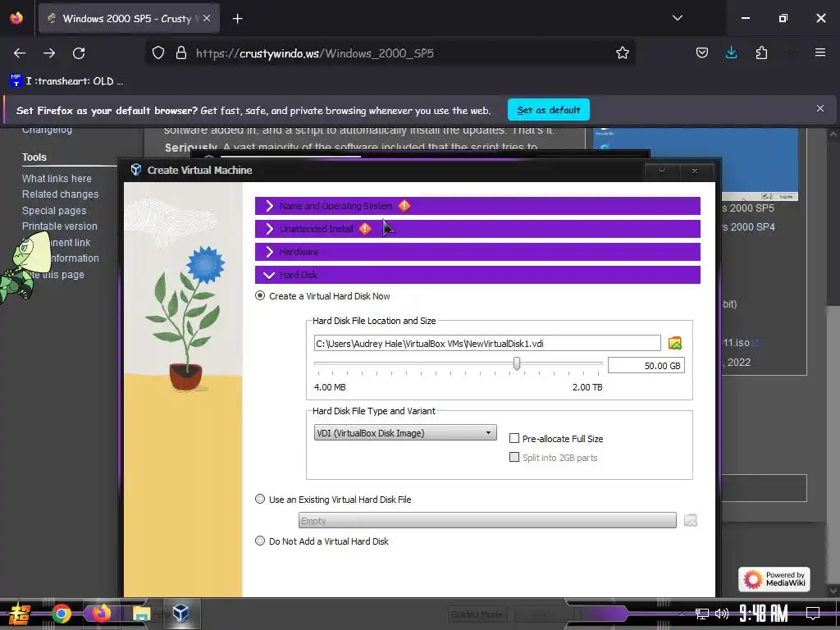This screenshot has width=840, height=630.
Task: Open a new tab with plus button
Action: coord(237,19)
